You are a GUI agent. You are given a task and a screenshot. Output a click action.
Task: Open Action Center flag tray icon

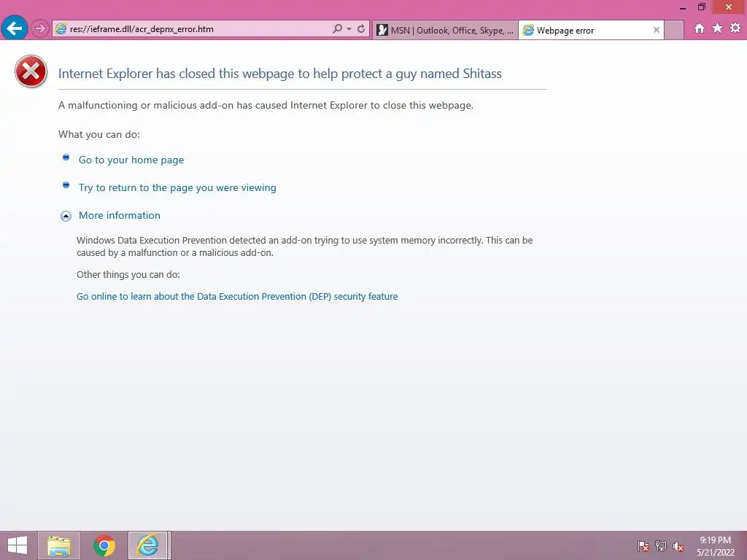(x=643, y=546)
